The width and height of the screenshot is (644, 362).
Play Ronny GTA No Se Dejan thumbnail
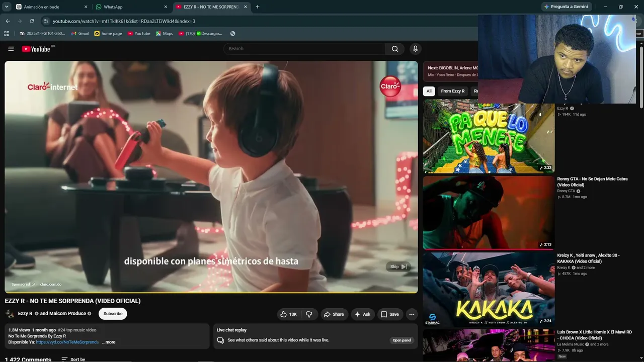[489, 213]
